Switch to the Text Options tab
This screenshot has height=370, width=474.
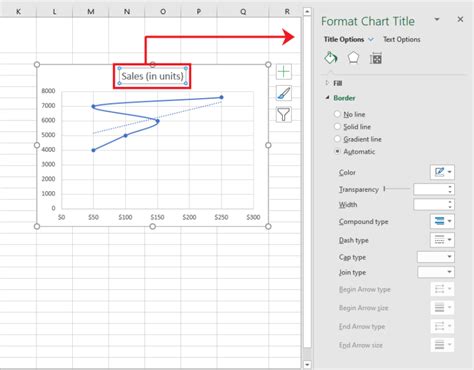402,39
